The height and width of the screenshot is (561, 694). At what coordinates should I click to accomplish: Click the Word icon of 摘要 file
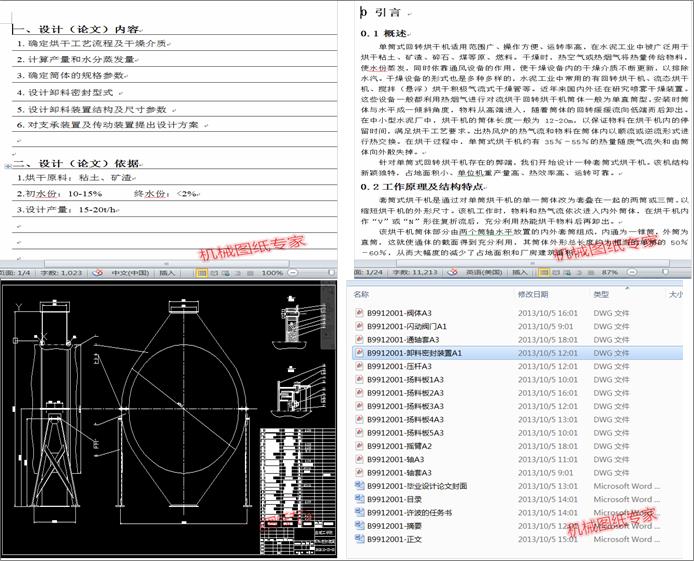point(359,525)
